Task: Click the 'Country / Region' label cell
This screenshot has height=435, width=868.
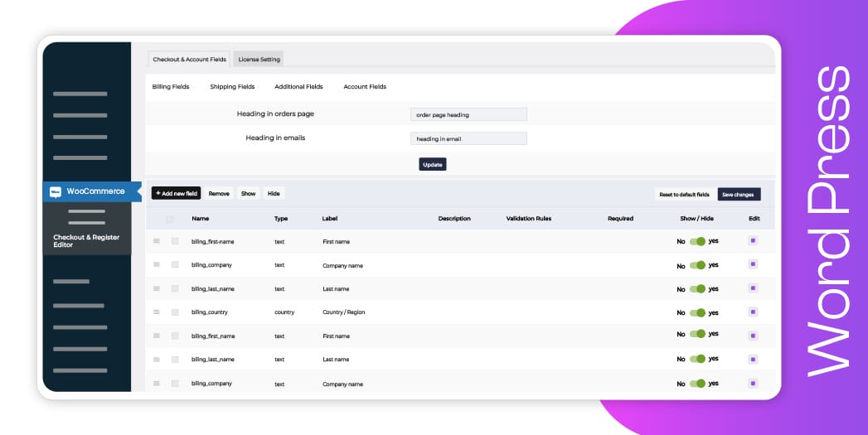Action: (x=344, y=312)
